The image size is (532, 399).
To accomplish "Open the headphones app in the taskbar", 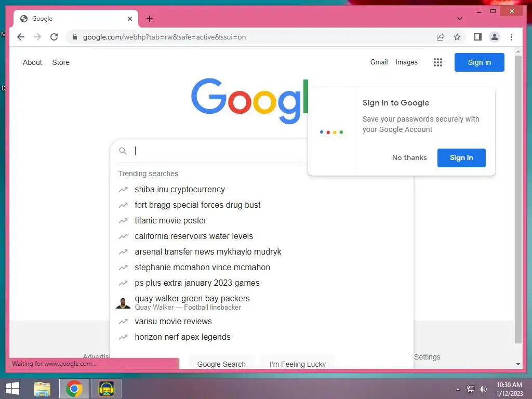I will [x=106, y=389].
